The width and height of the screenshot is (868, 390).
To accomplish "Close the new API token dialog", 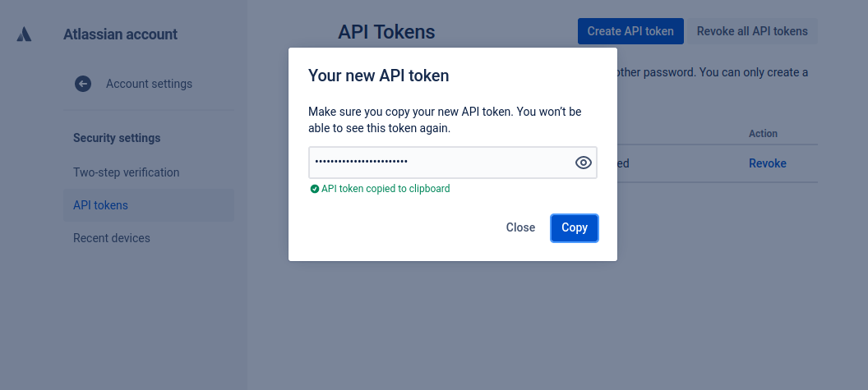I will pos(520,227).
